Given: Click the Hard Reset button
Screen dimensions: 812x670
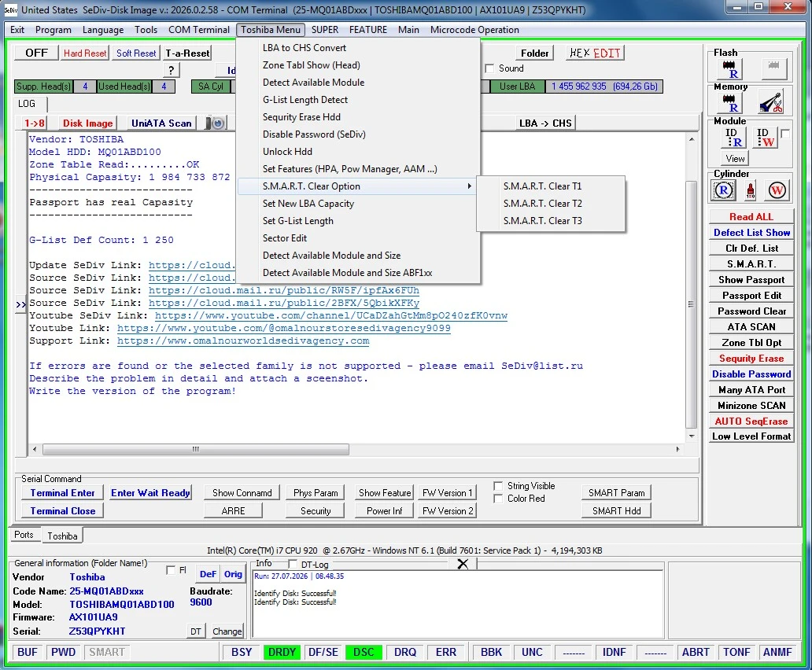Looking at the screenshot, I should [85, 53].
